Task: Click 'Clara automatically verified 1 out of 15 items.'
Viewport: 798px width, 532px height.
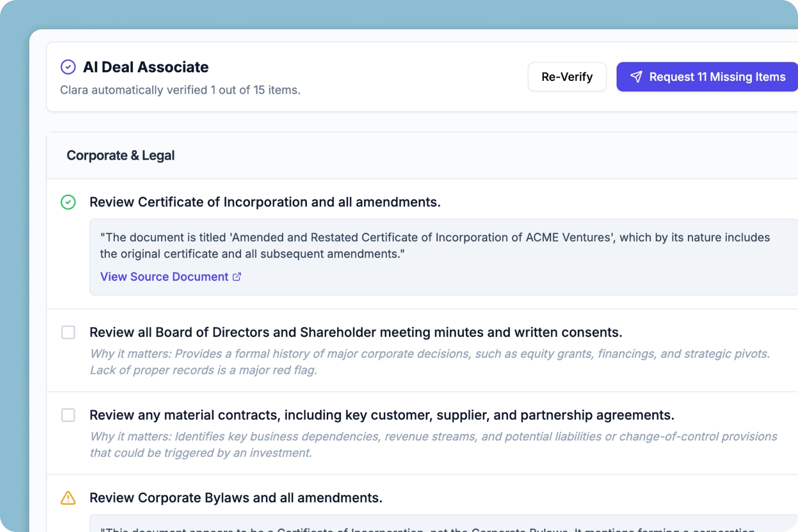Action: [x=180, y=90]
